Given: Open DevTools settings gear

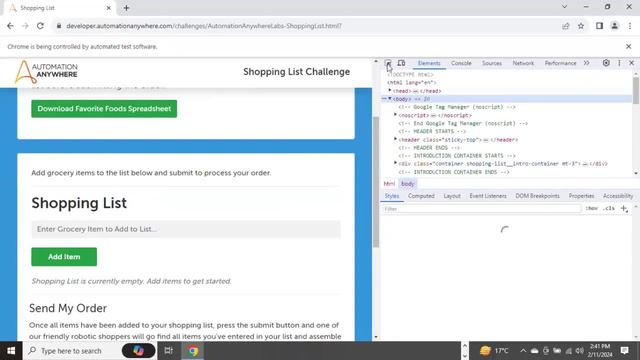Looking at the screenshot, I should pos(606,63).
